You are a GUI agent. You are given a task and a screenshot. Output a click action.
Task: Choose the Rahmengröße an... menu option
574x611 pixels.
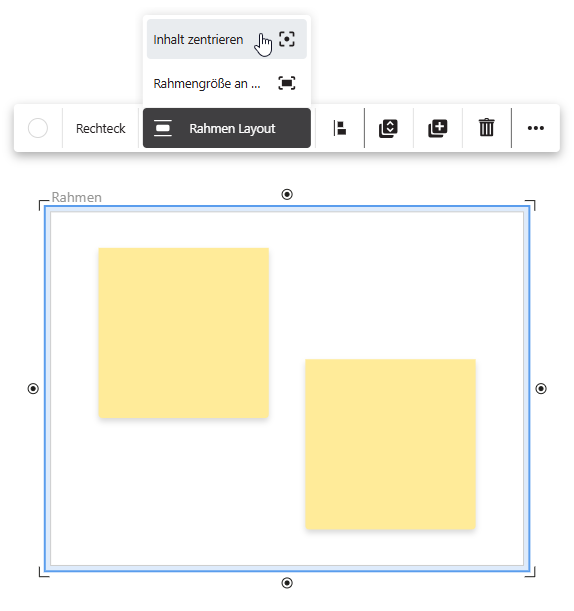(226, 83)
